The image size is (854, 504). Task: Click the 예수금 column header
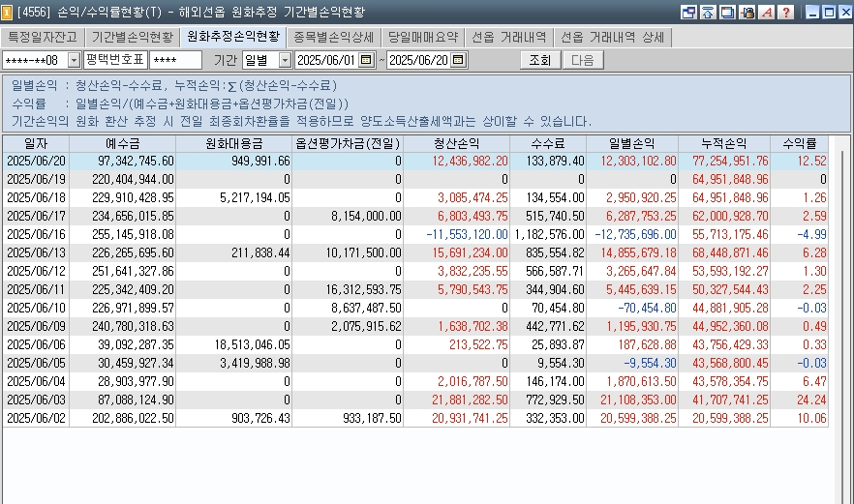(x=123, y=144)
